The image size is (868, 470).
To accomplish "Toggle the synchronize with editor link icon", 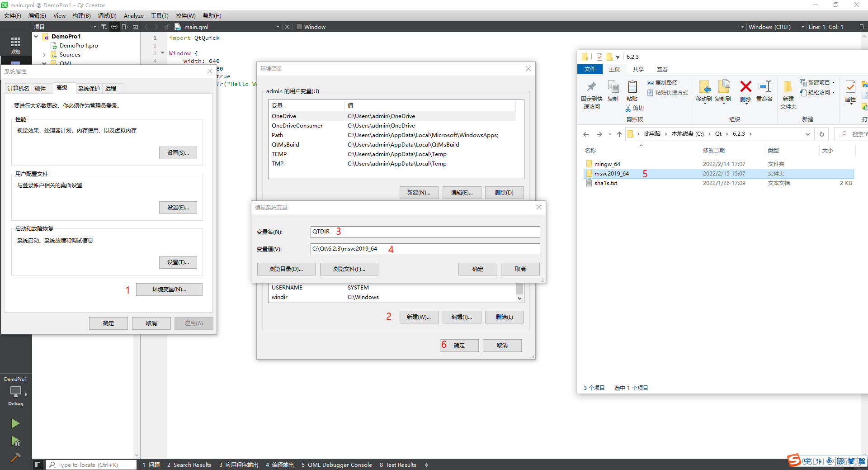I will pyautogui.click(x=114, y=27).
